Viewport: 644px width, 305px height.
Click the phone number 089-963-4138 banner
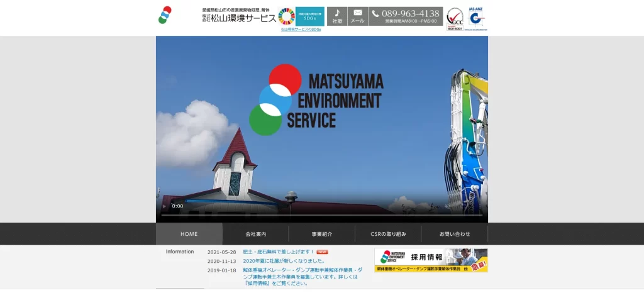[x=406, y=16]
